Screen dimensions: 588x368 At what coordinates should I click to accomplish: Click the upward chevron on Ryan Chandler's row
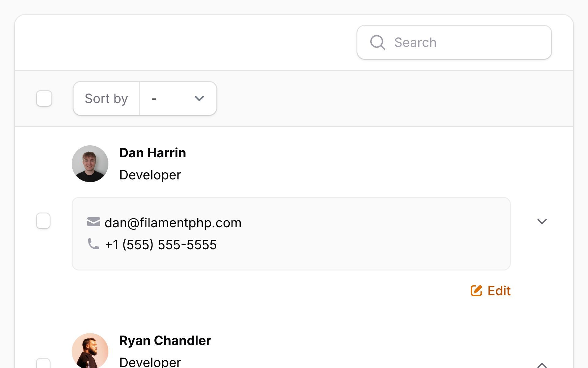[x=542, y=365]
